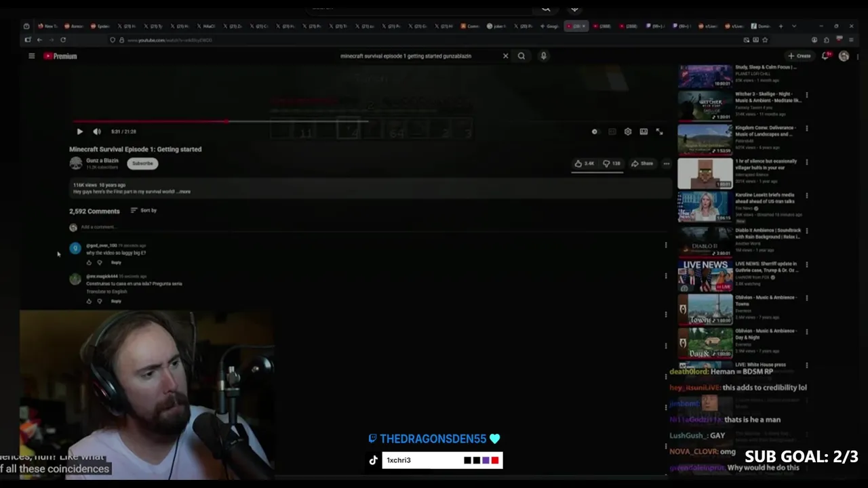
Task: Enter fullscreen on the video player
Action: pos(659,131)
